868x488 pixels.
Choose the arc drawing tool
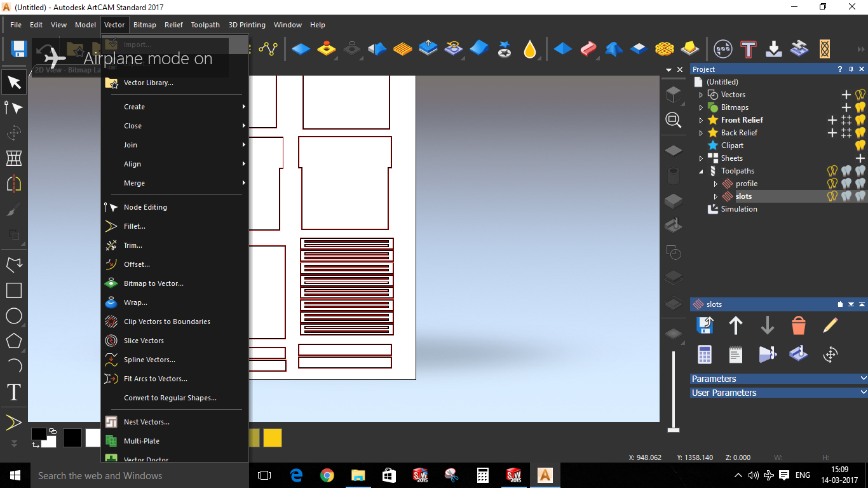(x=14, y=365)
